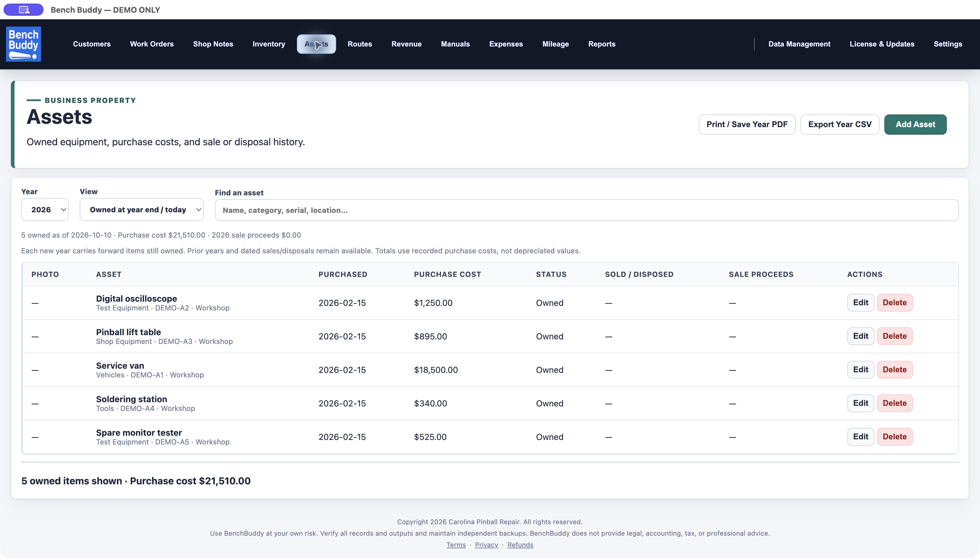Screen dimensions: 980x558
Task: Open the Revenue page
Action: (x=406, y=44)
